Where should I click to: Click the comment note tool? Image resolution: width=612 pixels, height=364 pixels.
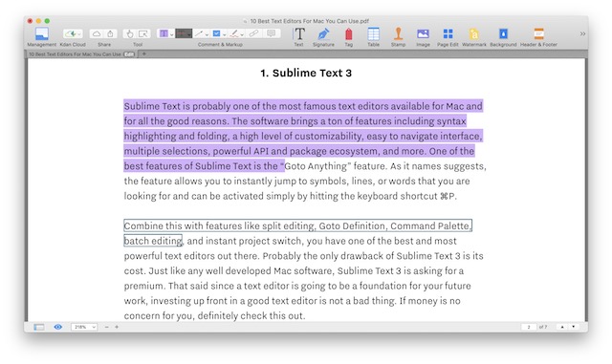pos(272,34)
